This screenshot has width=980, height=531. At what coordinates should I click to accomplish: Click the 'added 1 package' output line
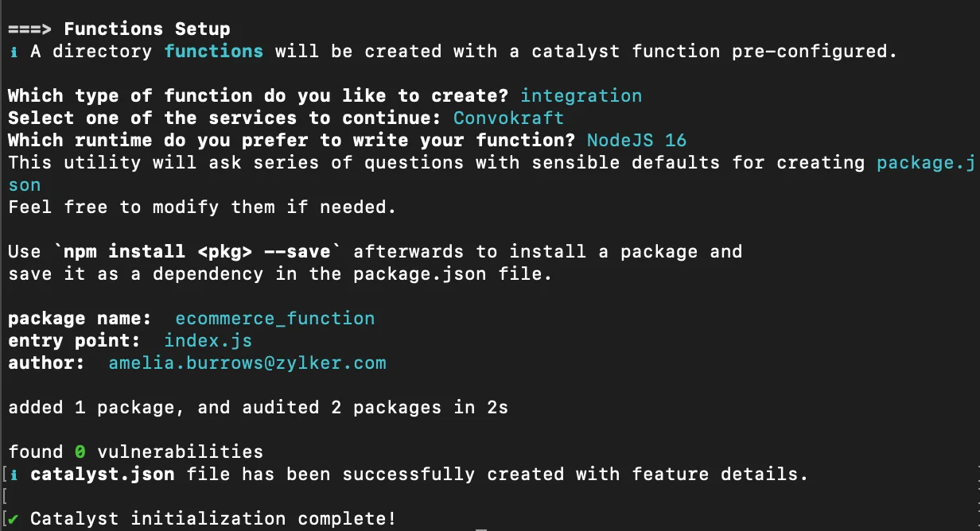[x=259, y=408]
